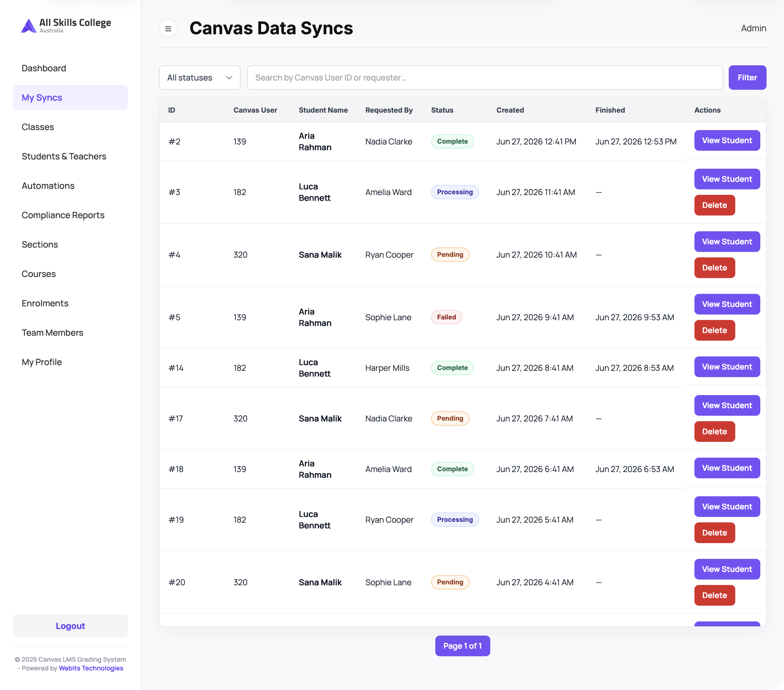The image size is (784, 690).
Task: Open the All statuses dropdown
Action: [200, 78]
